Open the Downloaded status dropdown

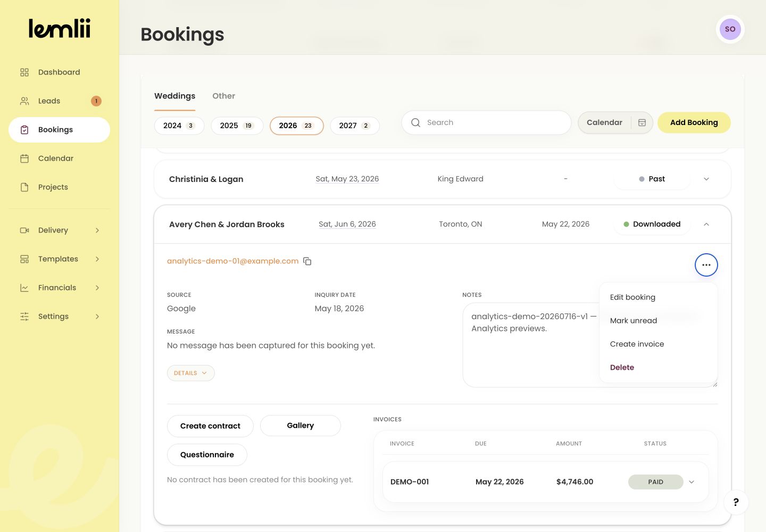tap(652, 225)
